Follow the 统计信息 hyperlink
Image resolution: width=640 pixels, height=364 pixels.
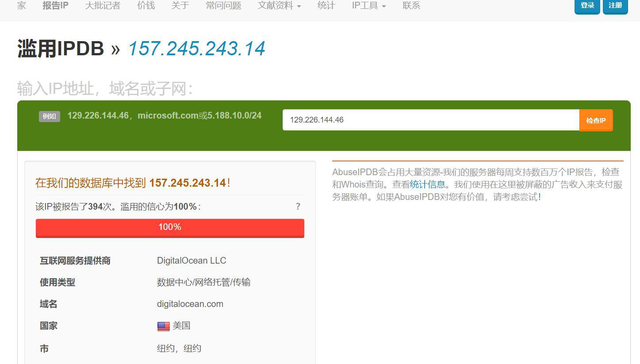[427, 184]
